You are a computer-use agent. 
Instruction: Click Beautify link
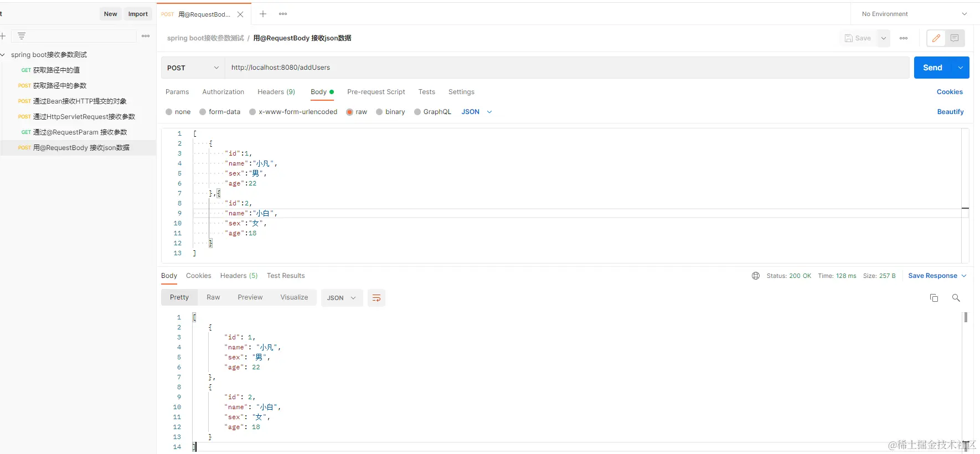(950, 112)
